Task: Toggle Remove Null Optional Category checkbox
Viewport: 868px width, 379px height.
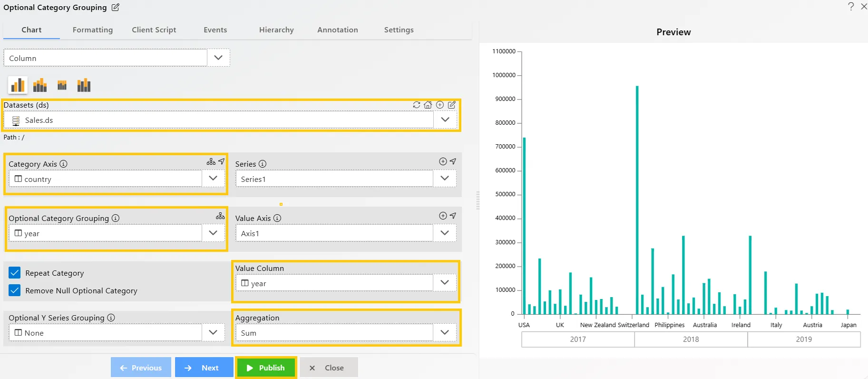Action: (x=15, y=290)
